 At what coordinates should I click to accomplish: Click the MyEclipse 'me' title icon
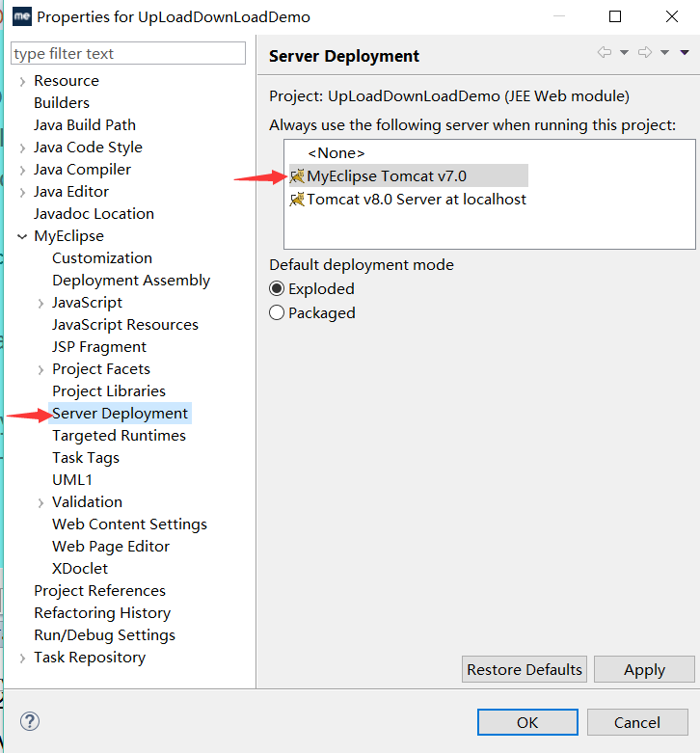[22, 16]
